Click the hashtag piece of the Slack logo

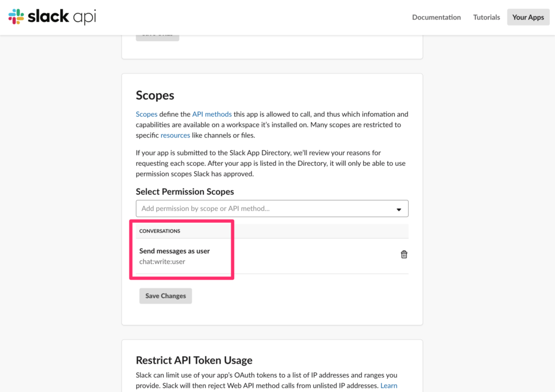(16, 17)
